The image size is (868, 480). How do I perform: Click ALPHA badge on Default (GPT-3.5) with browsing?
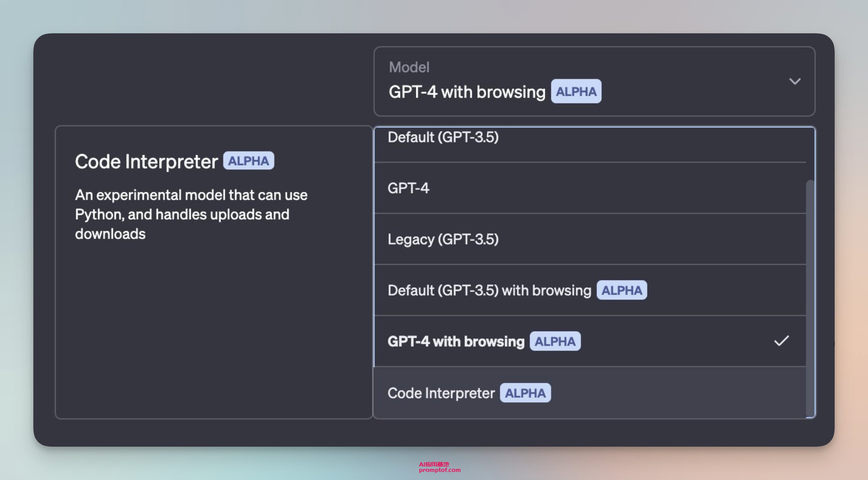click(622, 290)
